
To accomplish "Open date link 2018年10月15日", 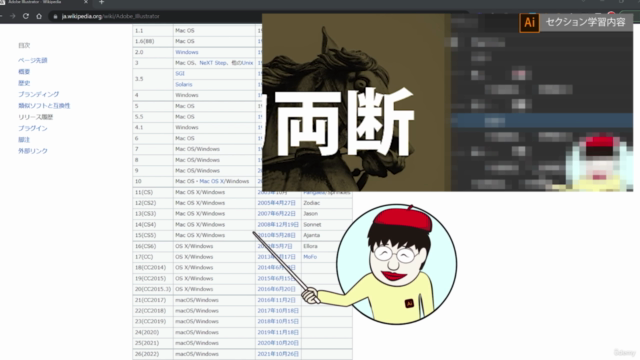I will pos(278,321).
